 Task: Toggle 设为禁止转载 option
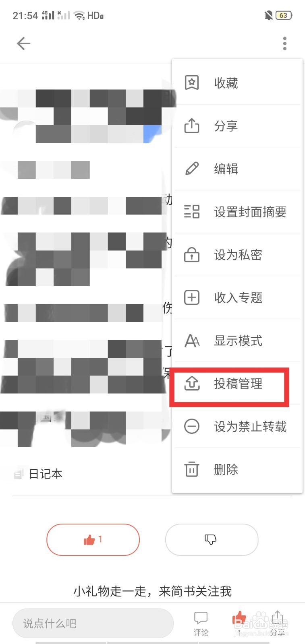237,426
